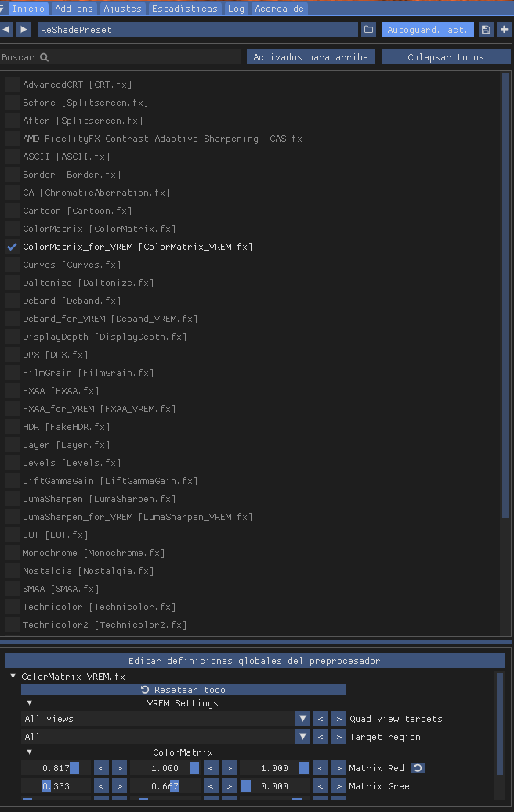The width and height of the screenshot is (514, 812).
Task: Click the effects list vertical scrollbar
Action: click(x=505, y=295)
